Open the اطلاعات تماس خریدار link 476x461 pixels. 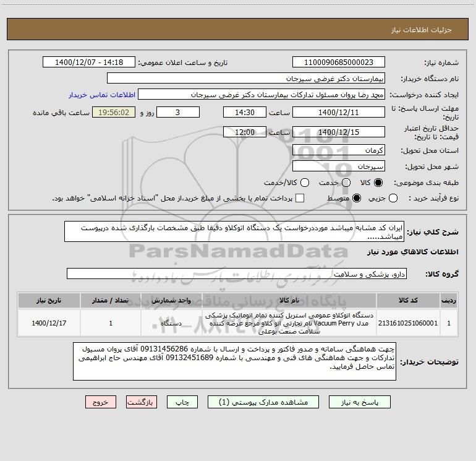(x=102, y=95)
